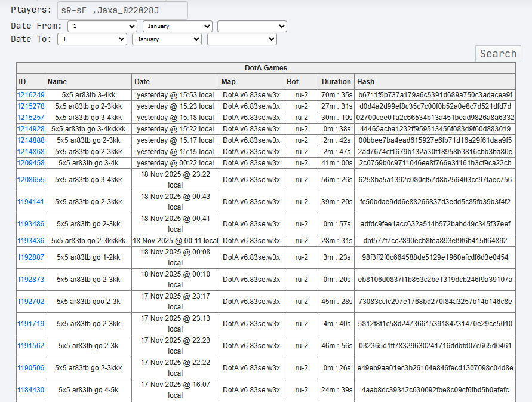Viewport: 532px width, 402px height.
Task: Open game ID 1208655 link
Action: [x=31, y=180]
